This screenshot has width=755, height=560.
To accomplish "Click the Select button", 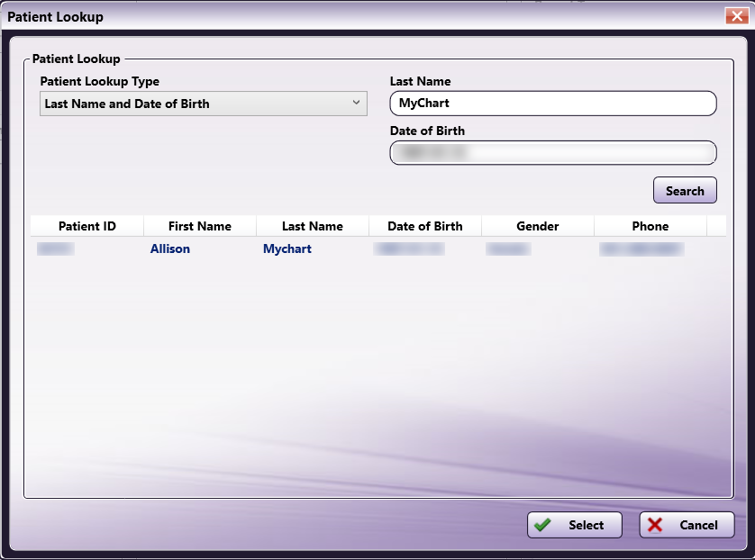I will pyautogui.click(x=575, y=525).
